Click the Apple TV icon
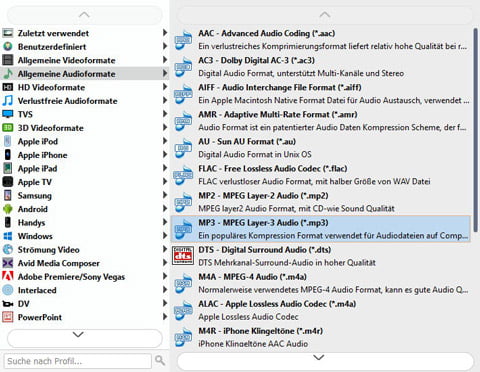The width and height of the screenshot is (480, 372). pos(8,182)
